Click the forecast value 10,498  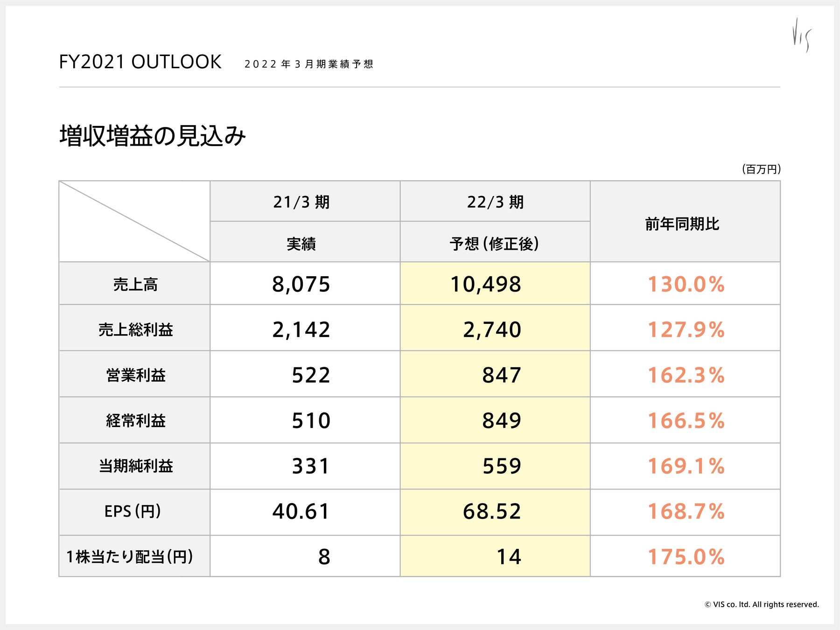coord(486,284)
